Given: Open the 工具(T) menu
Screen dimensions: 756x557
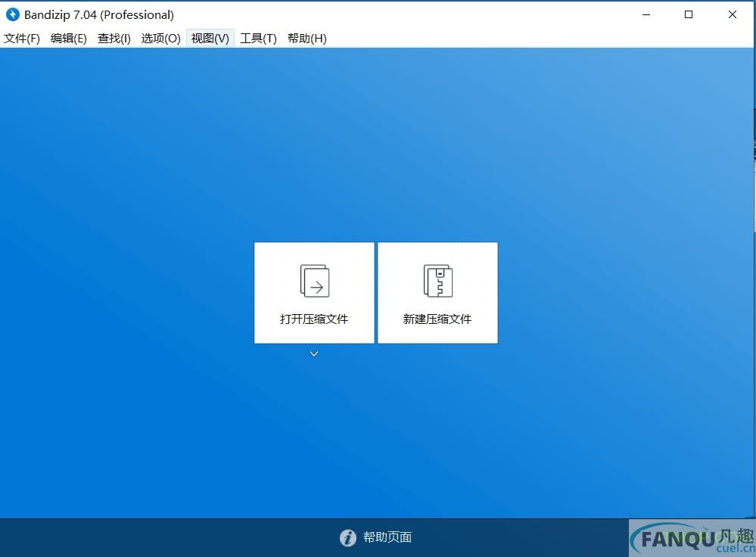Looking at the screenshot, I should (258, 39).
